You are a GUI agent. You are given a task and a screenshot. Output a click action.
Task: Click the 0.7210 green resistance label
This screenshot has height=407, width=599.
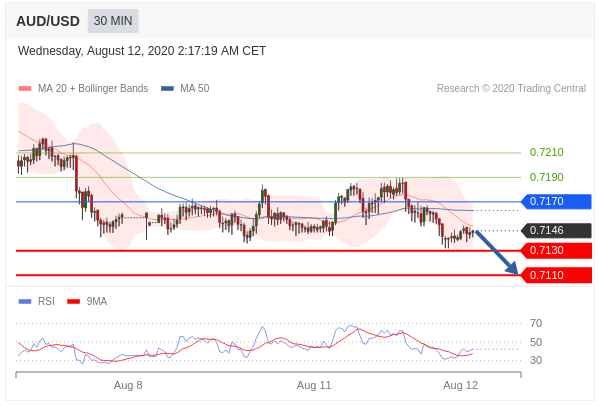point(546,152)
